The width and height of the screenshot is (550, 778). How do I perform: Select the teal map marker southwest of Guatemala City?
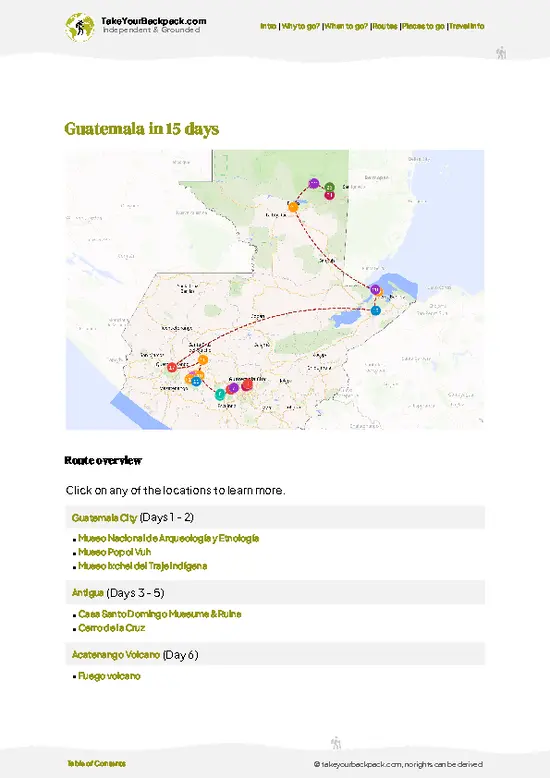click(220, 394)
